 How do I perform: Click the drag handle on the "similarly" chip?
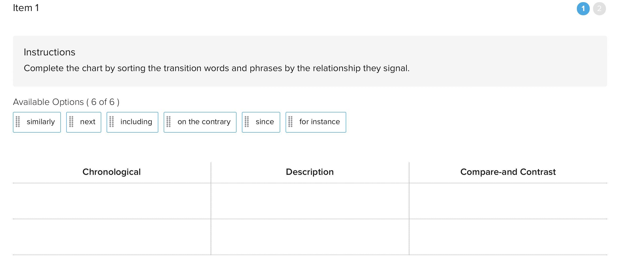tap(18, 122)
